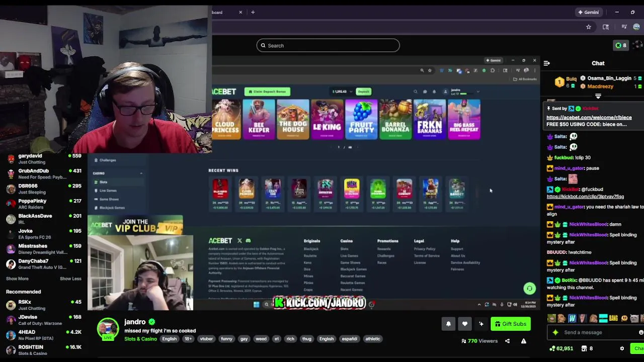Open the channel points 62,951 balance
644x362 pixels.
(x=561, y=348)
